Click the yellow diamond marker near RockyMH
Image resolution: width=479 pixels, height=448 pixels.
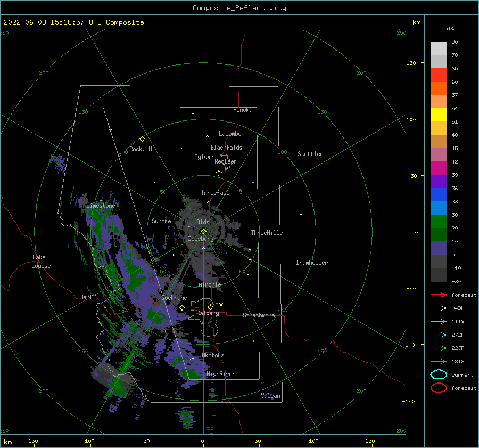(142, 139)
